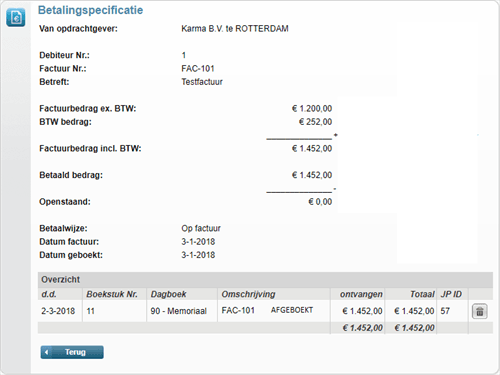The width and height of the screenshot is (500, 375).
Task: Select the Openstaand amount € 0,00
Action: tap(320, 202)
